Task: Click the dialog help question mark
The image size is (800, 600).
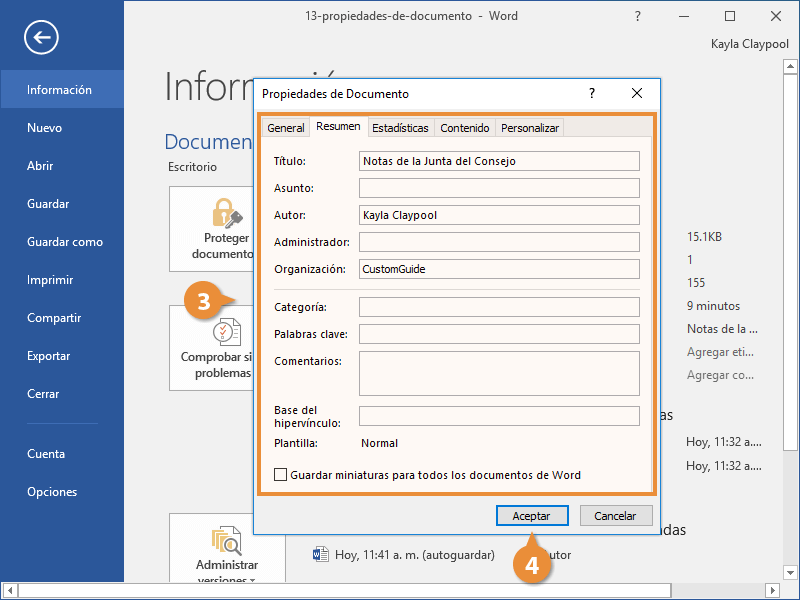Action: [592, 93]
